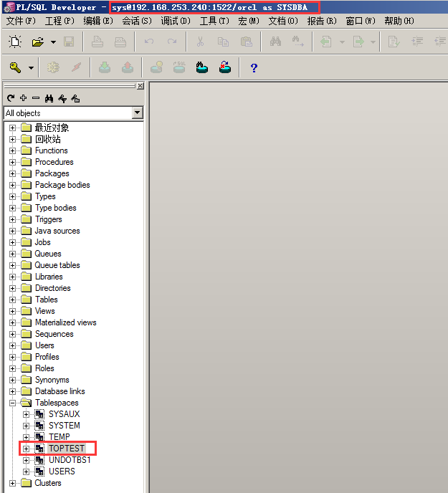Click the Commit green down-arrow icon
448x493 pixels.
(105, 67)
